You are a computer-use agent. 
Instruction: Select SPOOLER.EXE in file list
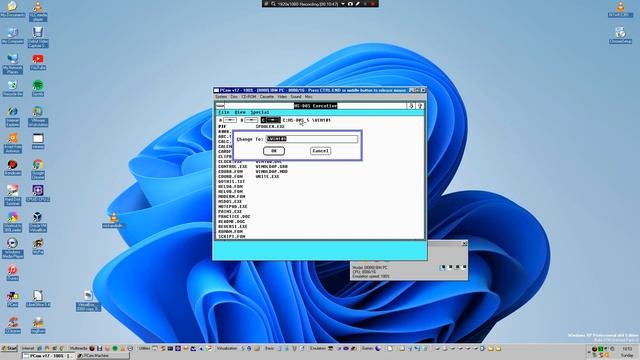(x=270, y=127)
